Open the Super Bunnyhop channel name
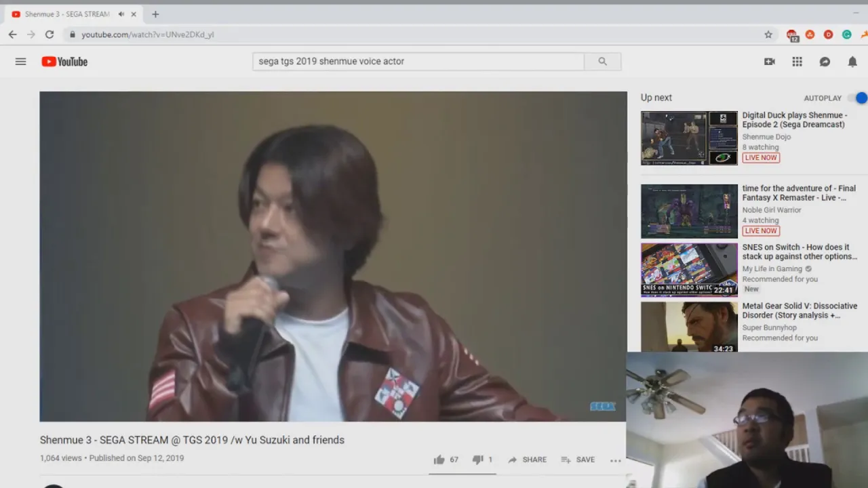This screenshot has width=868, height=488. click(769, 328)
